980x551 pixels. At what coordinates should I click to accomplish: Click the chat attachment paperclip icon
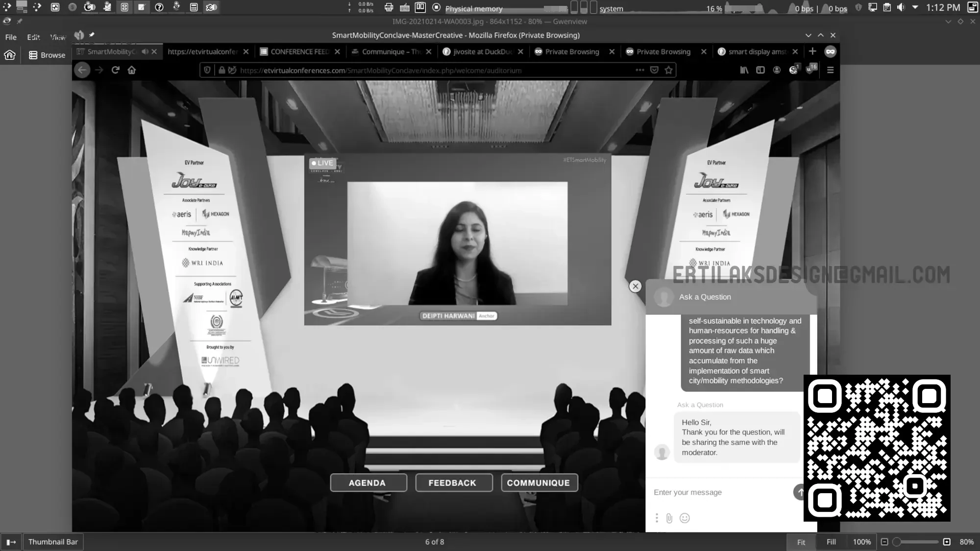tap(669, 518)
